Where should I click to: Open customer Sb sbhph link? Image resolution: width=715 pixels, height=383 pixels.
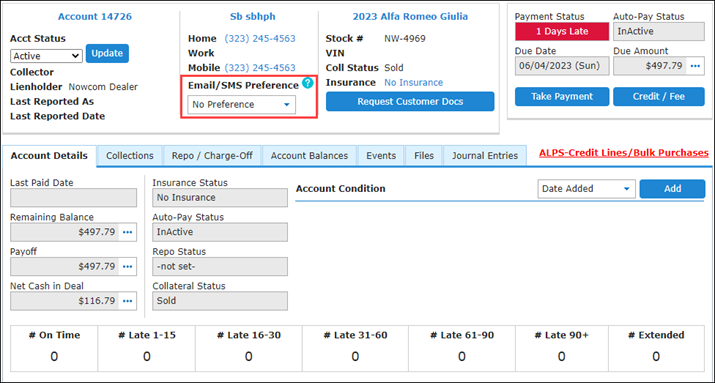pyautogui.click(x=253, y=17)
